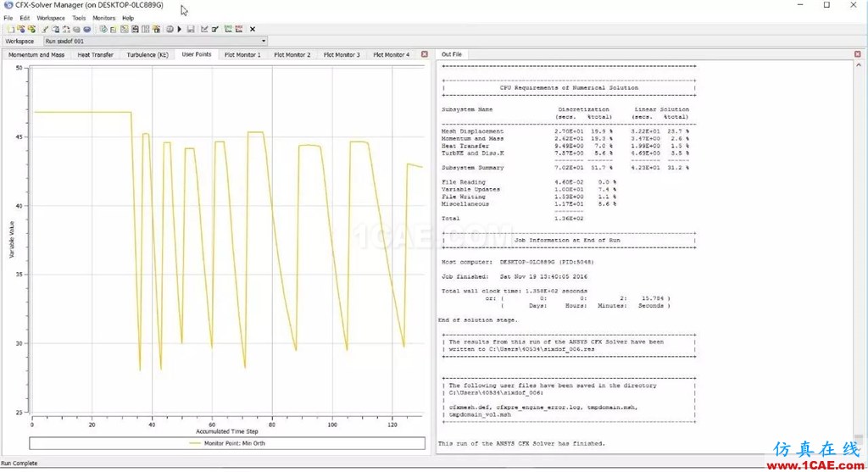Click the yellow house icon in the toolbar
The width and height of the screenshot is (868, 472).
[x=156, y=29]
